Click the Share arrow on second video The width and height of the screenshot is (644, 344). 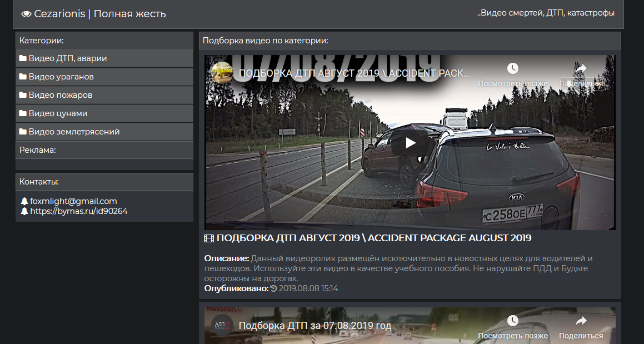click(581, 321)
